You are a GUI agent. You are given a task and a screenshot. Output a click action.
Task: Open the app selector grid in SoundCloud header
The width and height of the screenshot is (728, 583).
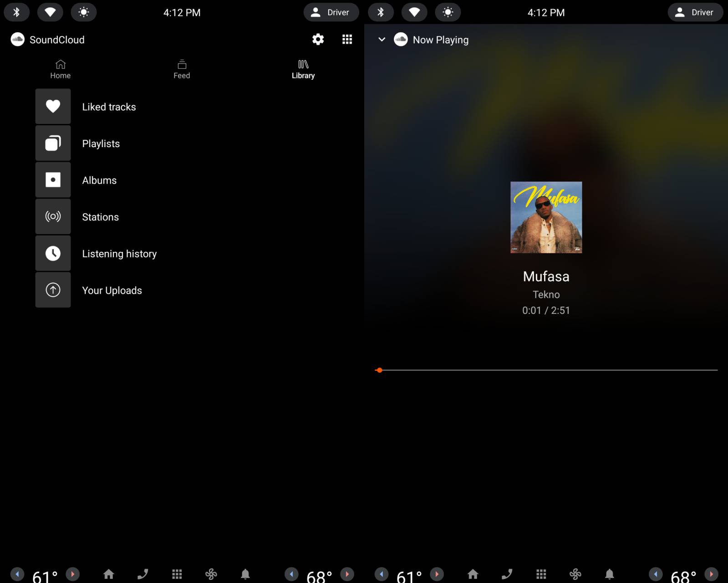click(x=347, y=40)
